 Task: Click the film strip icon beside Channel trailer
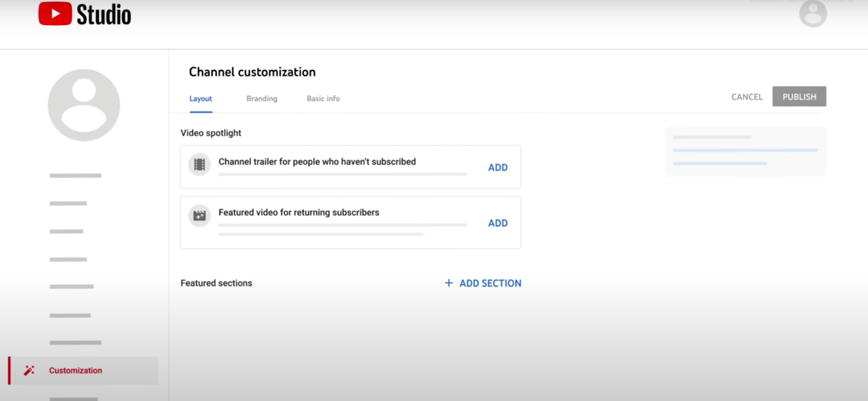pos(200,164)
